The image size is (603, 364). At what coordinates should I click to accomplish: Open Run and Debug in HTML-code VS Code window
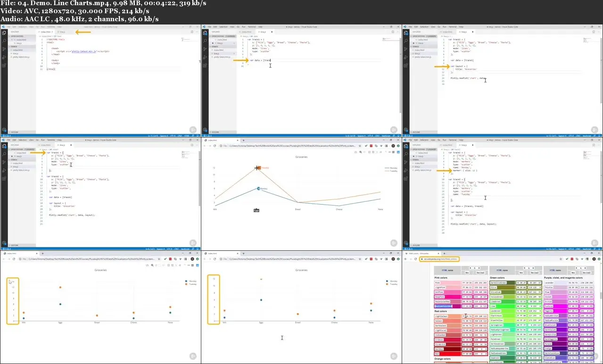click(4, 58)
